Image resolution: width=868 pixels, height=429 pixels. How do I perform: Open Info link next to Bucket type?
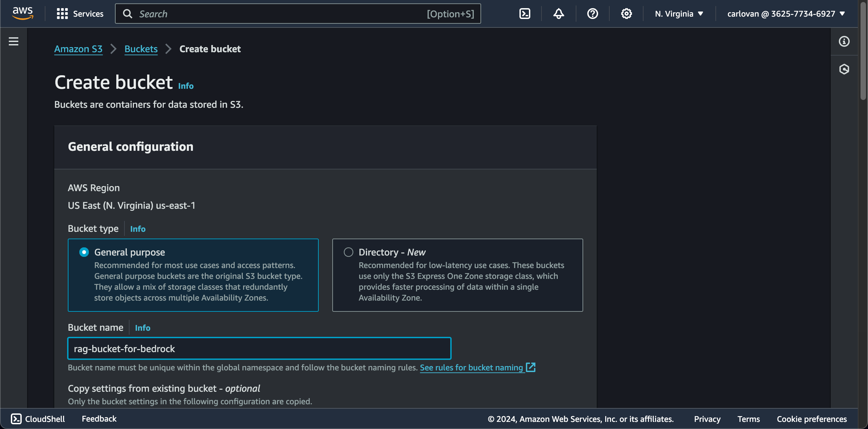tap(138, 229)
